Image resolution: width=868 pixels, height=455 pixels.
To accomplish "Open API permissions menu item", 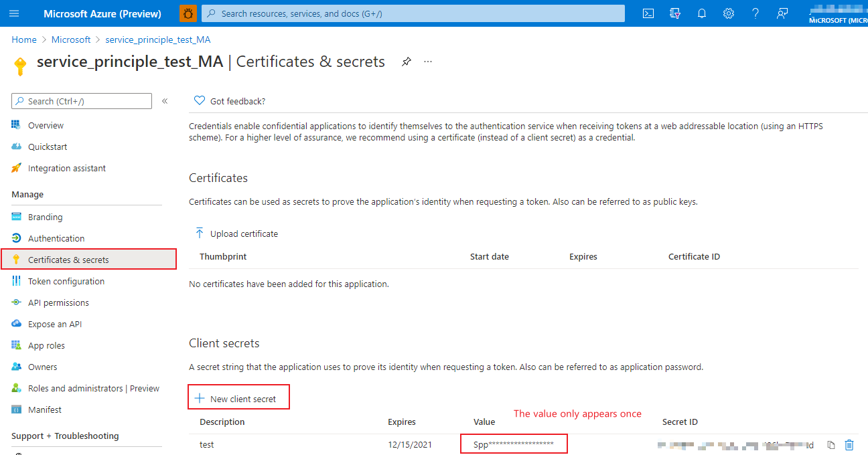I will pos(58,302).
